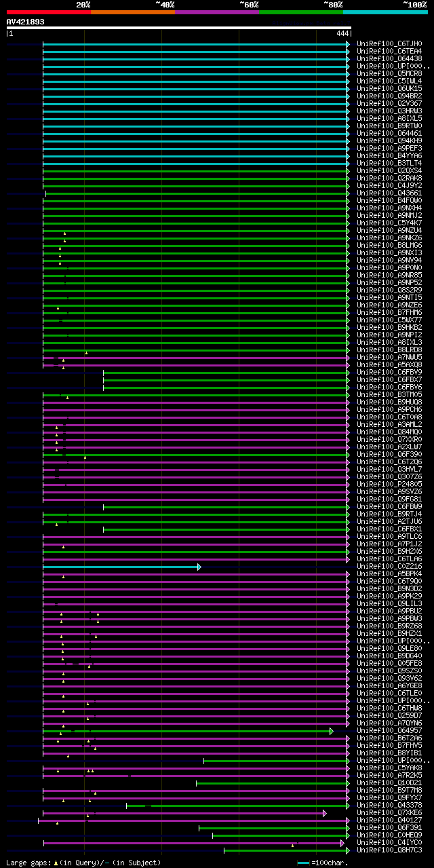Click hit UniRef100_A9PEF3
The image size is (434, 868).
[x=389, y=148]
